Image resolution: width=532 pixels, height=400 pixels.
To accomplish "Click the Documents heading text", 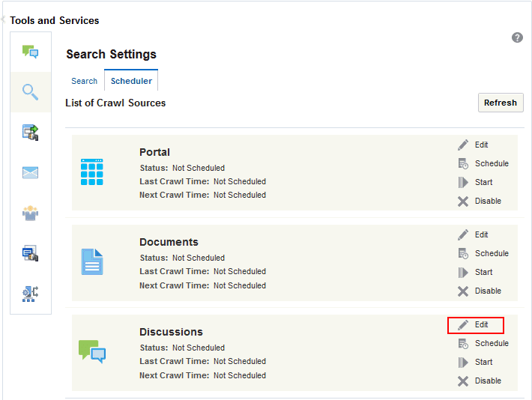I will (169, 242).
